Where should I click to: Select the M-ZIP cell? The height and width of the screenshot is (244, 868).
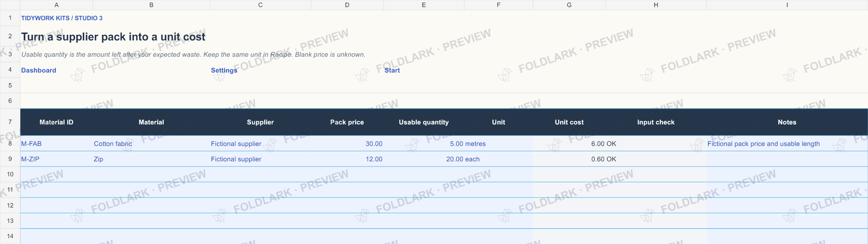pyautogui.click(x=57, y=159)
